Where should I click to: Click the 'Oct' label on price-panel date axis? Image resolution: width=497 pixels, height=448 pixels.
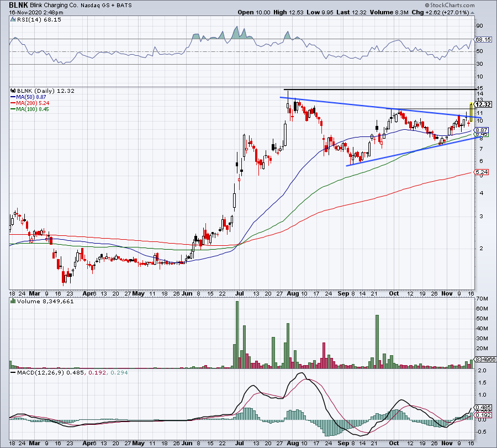coord(394,293)
